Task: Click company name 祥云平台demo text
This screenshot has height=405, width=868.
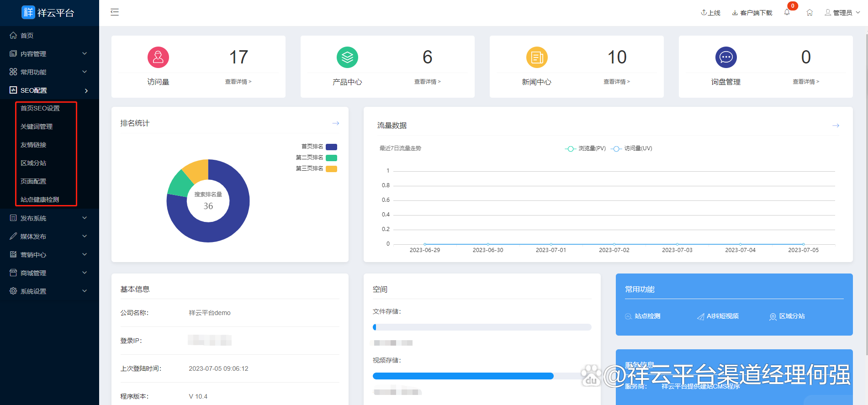Action: pos(210,313)
